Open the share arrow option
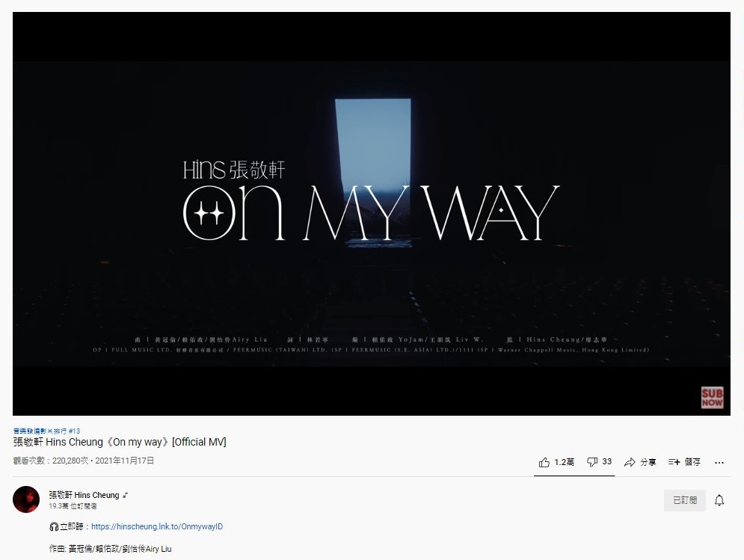 pos(630,462)
